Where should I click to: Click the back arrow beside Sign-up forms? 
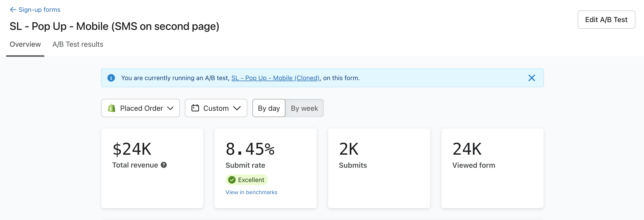[13, 10]
